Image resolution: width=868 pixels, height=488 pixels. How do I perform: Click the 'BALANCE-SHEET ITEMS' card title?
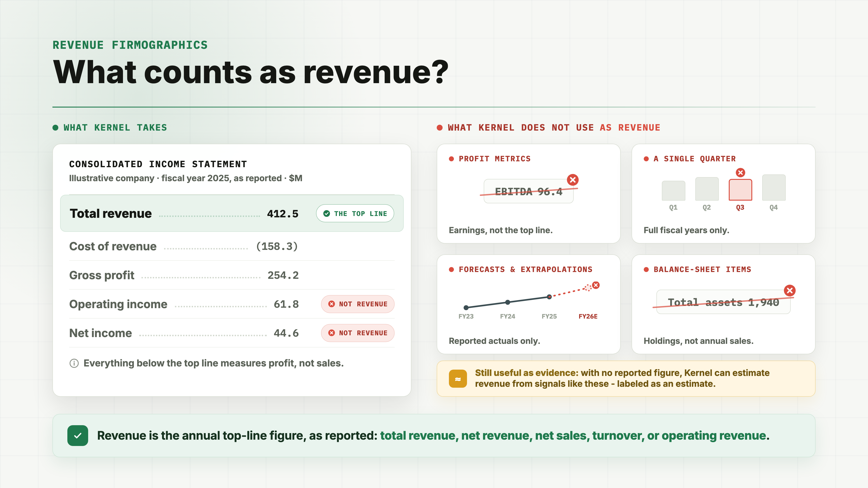(702, 270)
